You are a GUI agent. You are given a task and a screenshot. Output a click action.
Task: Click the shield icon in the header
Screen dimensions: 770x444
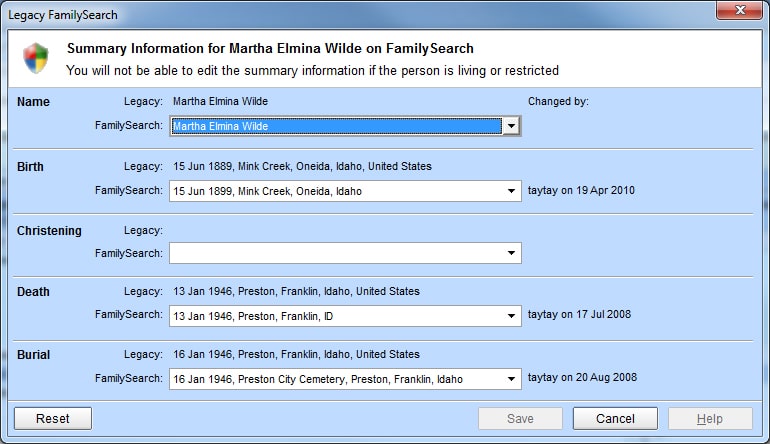36,58
